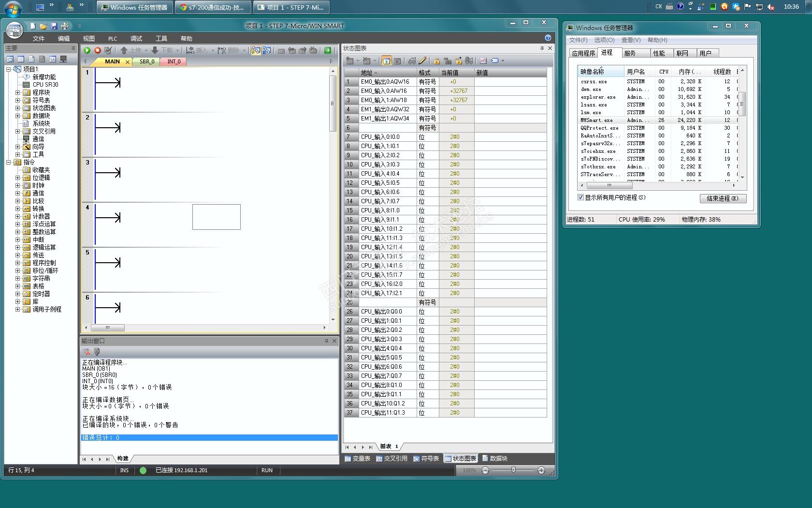Screen dimensions: 812x508
Task: Click the compile program icon
Action: 108,50
